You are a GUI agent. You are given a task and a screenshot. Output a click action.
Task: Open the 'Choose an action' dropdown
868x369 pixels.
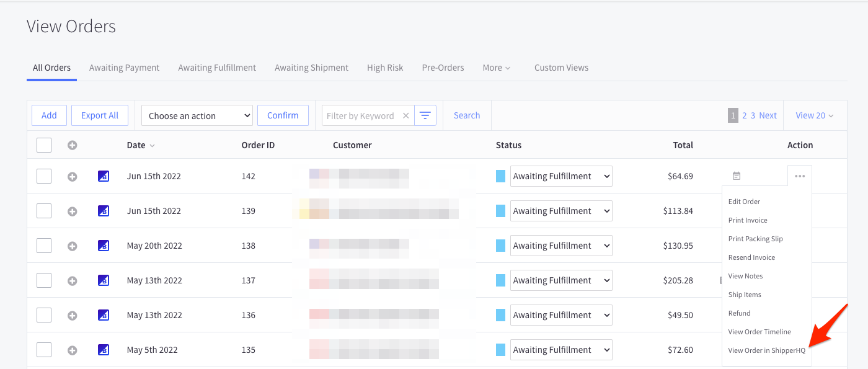click(x=197, y=115)
